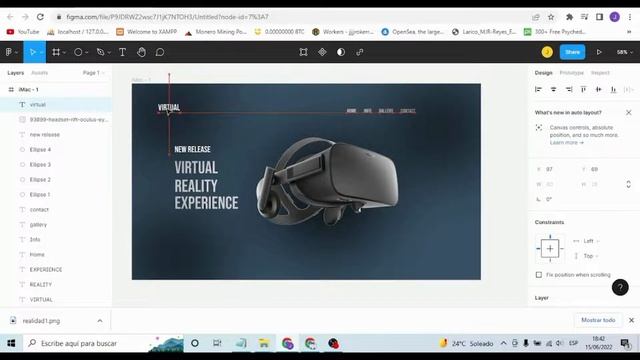Click the Use as mask icon

[x=341, y=52]
